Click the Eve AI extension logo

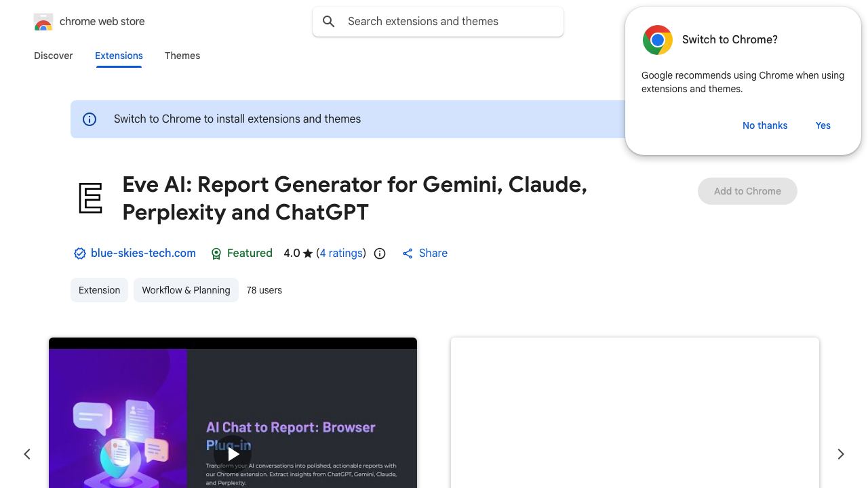91,198
